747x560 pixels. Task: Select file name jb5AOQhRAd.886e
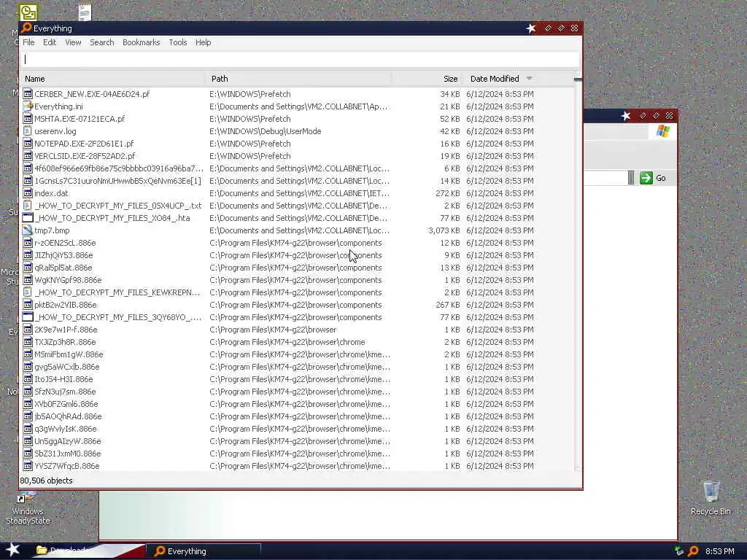(x=68, y=416)
